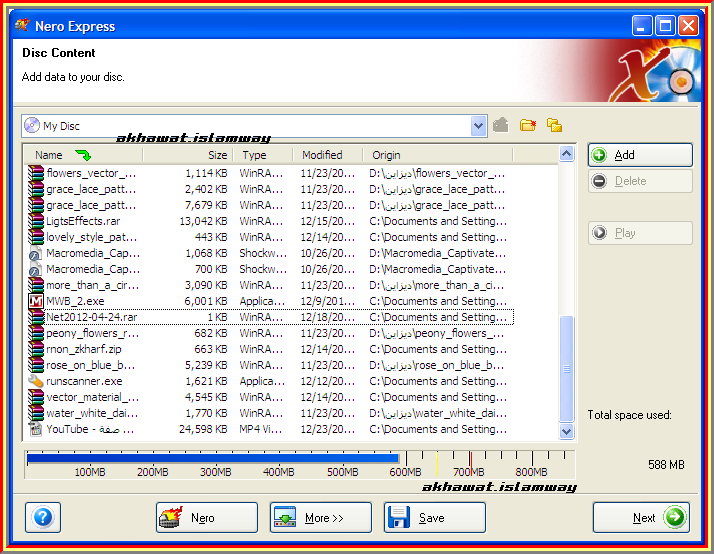Click the help question mark button
The width and height of the screenshot is (714, 554).
tap(43, 517)
